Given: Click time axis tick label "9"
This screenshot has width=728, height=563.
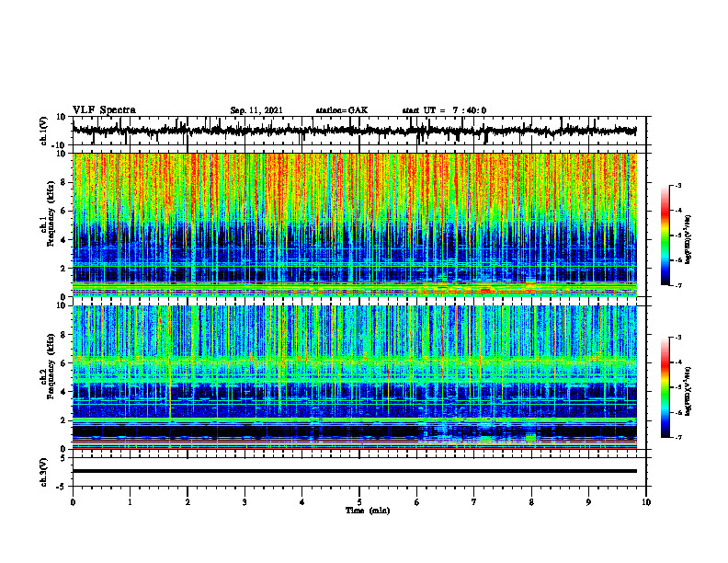Looking at the screenshot, I should pyautogui.click(x=588, y=502).
